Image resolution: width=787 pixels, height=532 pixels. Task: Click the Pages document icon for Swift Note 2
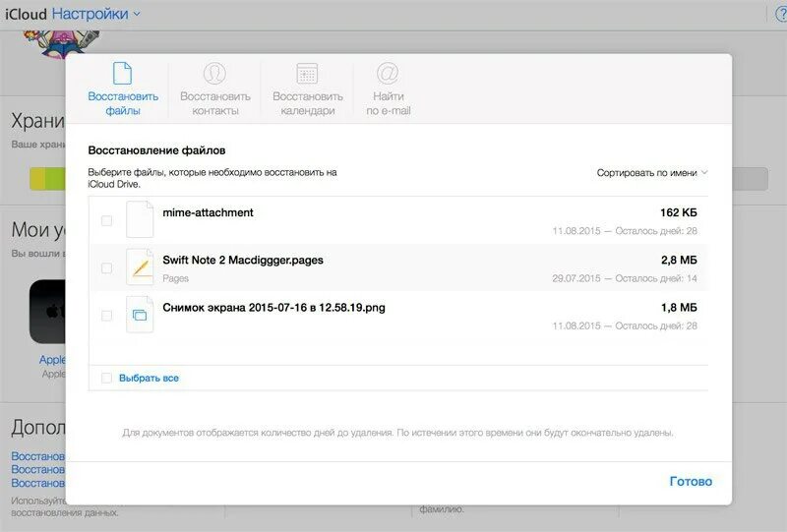click(140, 267)
